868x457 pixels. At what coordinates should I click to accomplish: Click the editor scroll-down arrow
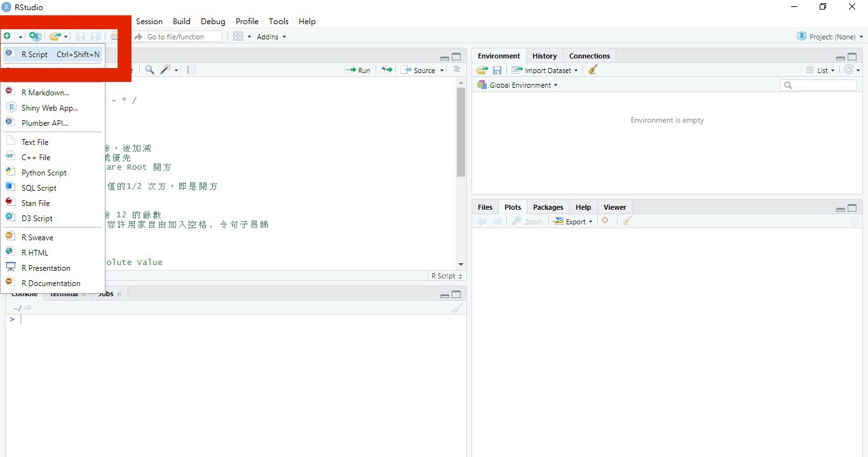point(461,264)
